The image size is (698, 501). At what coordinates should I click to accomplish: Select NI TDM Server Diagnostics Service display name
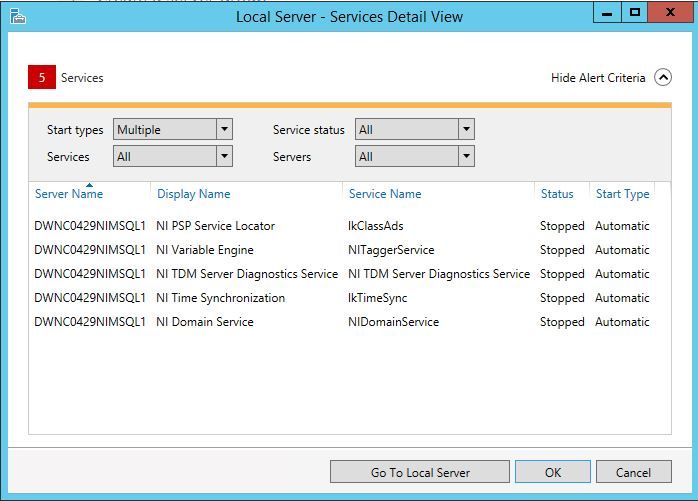click(247, 274)
